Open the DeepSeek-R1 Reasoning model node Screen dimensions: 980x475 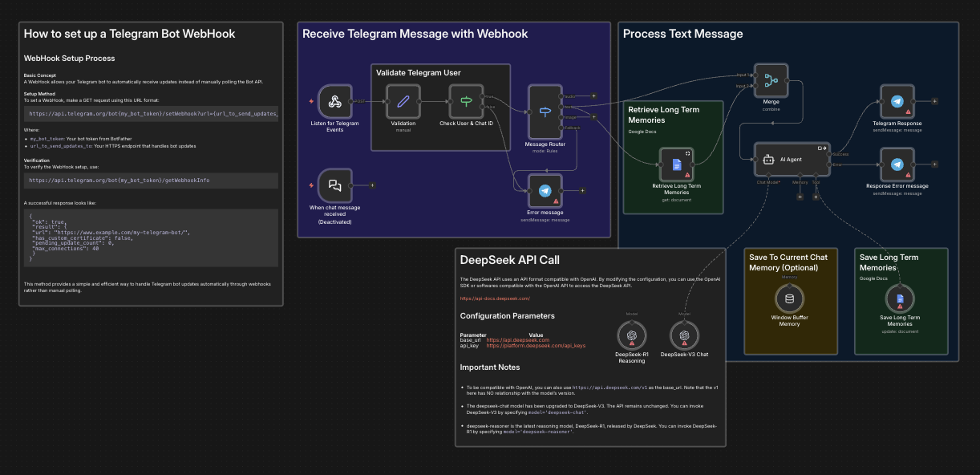(x=632, y=335)
